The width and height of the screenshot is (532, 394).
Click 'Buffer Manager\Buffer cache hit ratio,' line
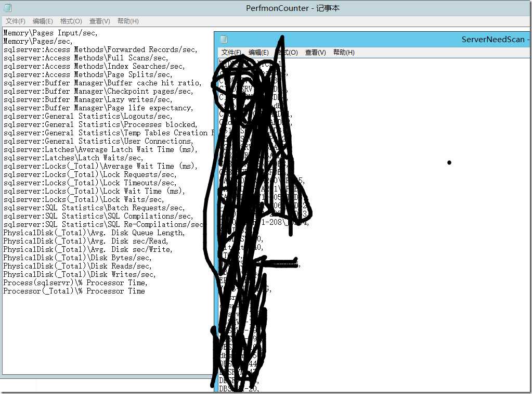[102, 83]
